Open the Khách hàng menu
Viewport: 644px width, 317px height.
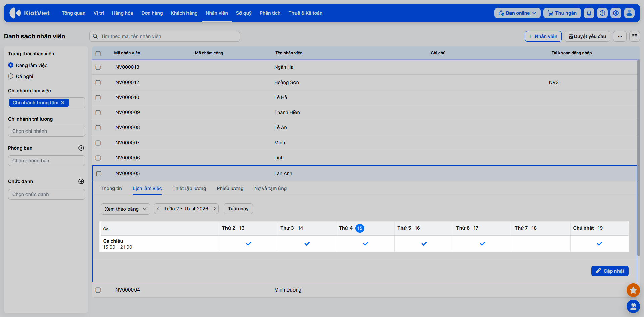click(184, 13)
